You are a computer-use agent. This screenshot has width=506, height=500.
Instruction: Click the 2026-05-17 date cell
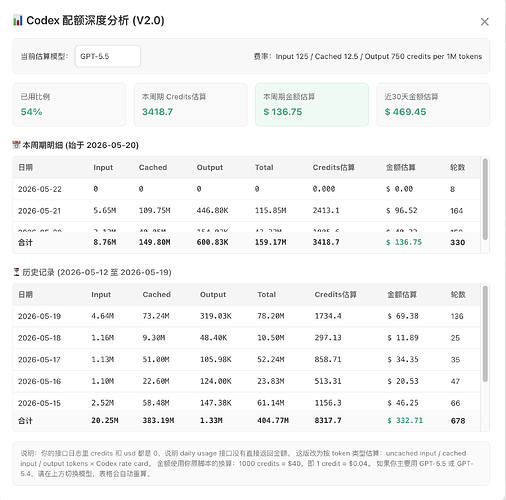click(x=39, y=360)
